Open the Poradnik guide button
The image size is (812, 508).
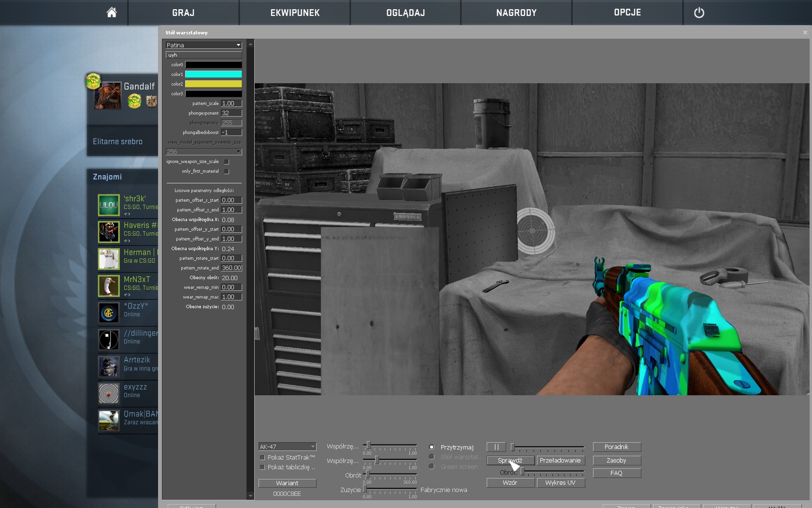pyautogui.click(x=617, y=447)
